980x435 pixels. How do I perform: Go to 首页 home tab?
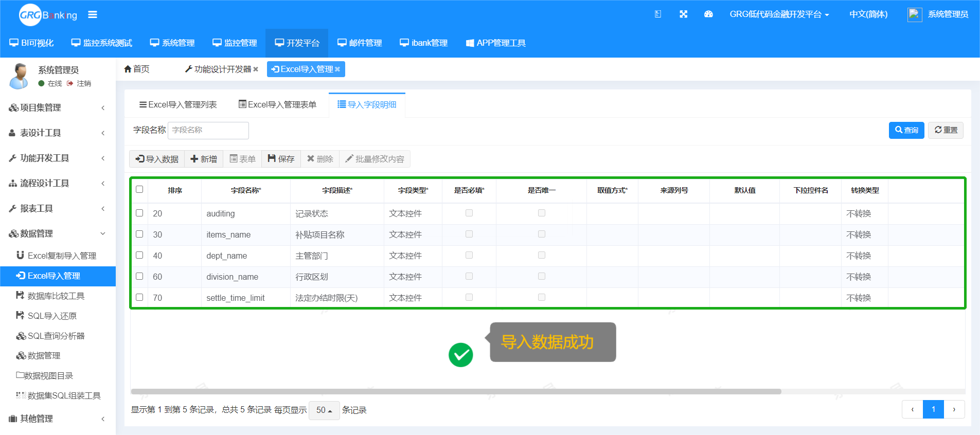137,69
